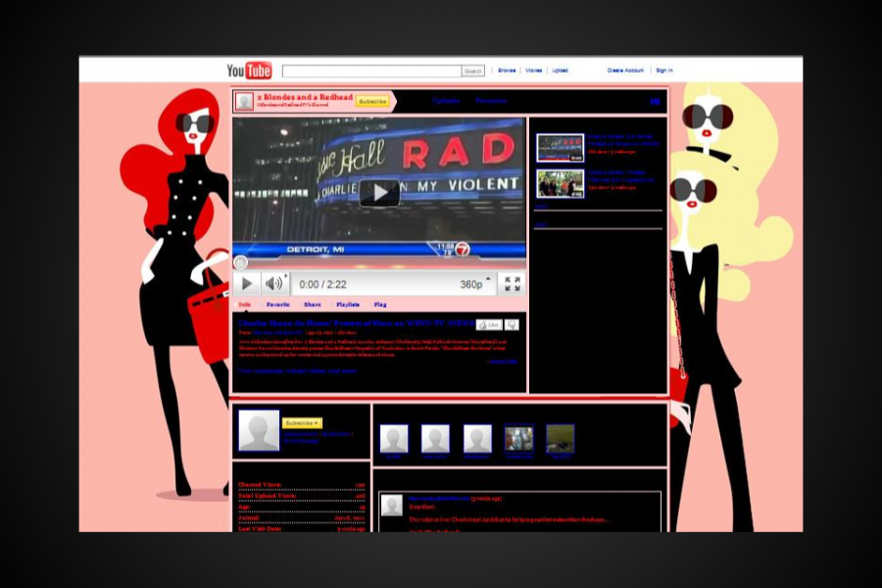882x588 pixels.
Task: Click the yellow Subscribe button in the channel banner
Action: point(372,101)
